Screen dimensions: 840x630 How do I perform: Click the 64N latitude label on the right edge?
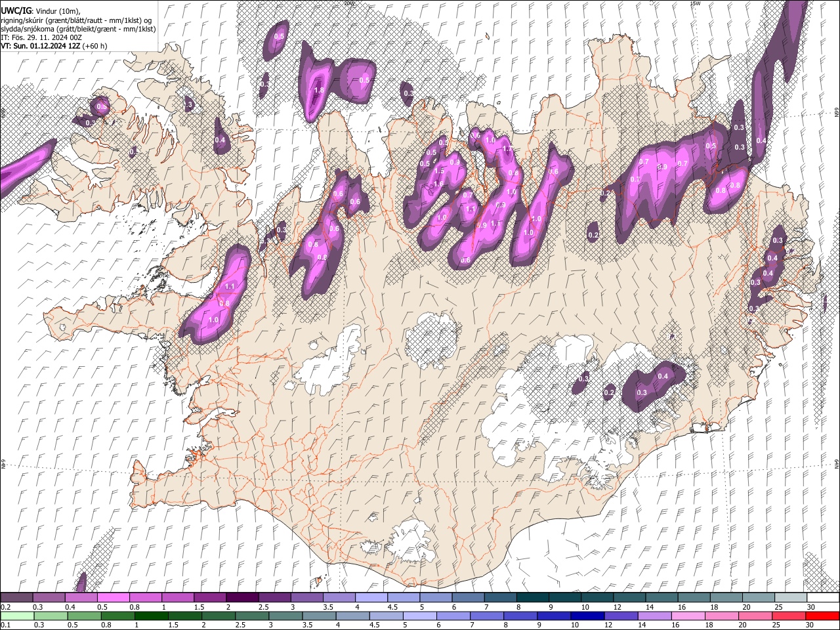[x=836, y=464]
